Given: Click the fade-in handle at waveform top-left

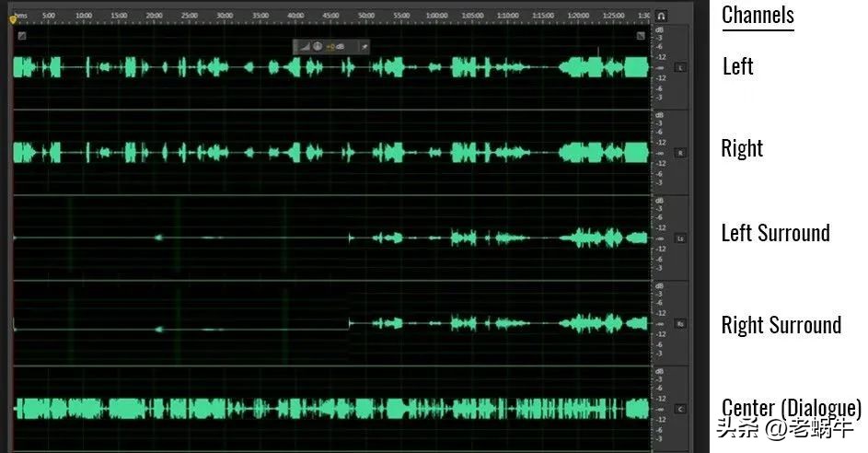Looking at the screenshot, I should pos(21,36).
